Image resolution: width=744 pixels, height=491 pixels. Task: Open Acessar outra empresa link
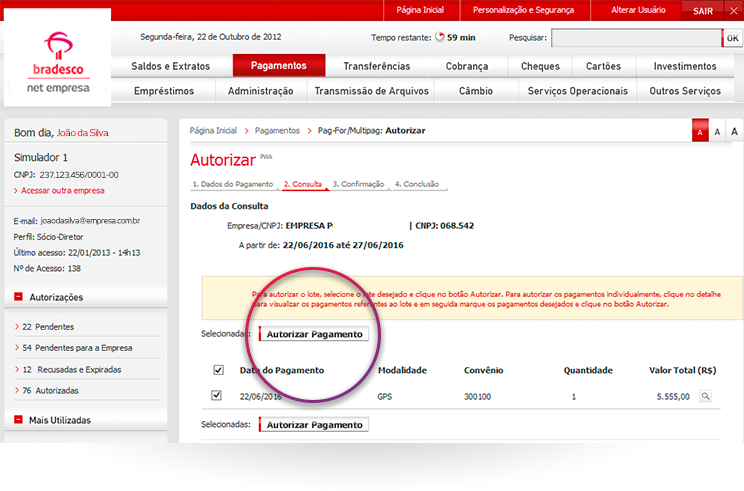(62, 190)
